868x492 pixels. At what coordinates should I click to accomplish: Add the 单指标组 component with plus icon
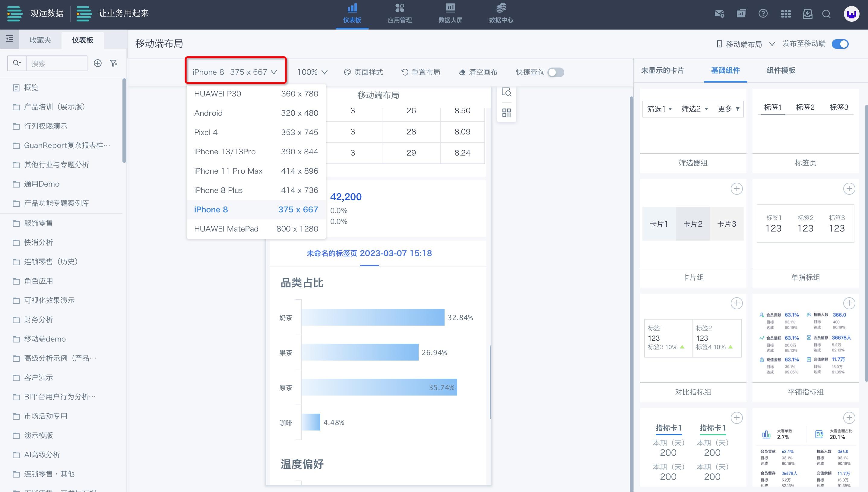click(849, 188)
